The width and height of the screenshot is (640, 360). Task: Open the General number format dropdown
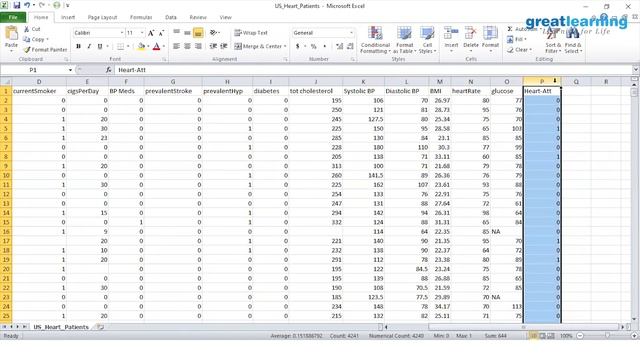pos(351,33)
